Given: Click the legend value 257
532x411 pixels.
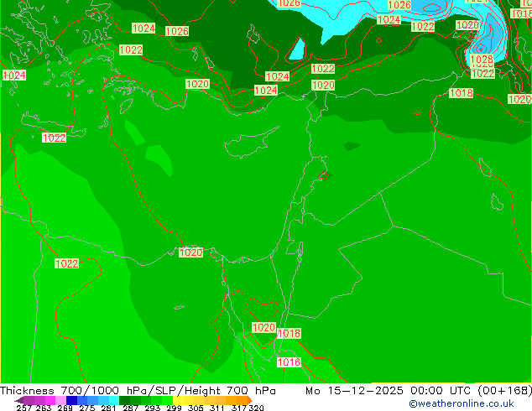Looking at the screenshot, I should point(24,408).
